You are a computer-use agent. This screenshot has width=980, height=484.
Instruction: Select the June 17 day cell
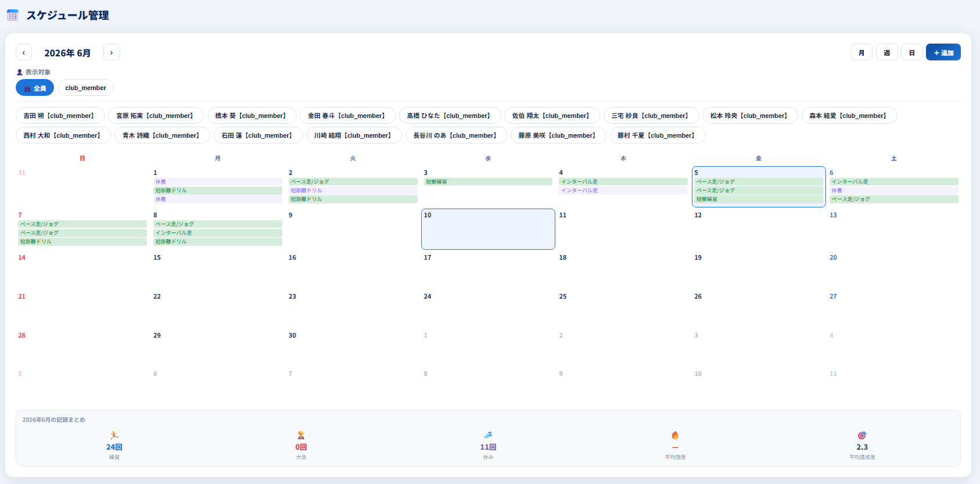coord(488,270)
